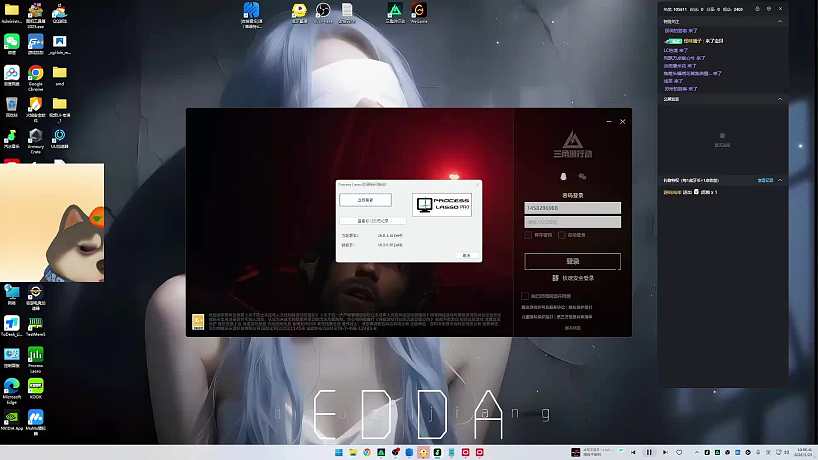Viewport: 818px width, 460px height.
Task: Open File Explorer from the taskbar
Action: (x=353, y=452)
